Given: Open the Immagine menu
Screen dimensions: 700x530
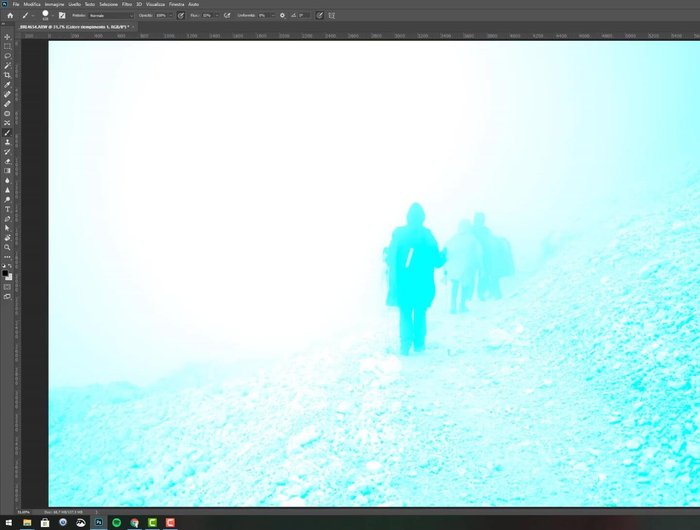Looking at the screenshot, I should pyautogui.click(x=55, y=4).
